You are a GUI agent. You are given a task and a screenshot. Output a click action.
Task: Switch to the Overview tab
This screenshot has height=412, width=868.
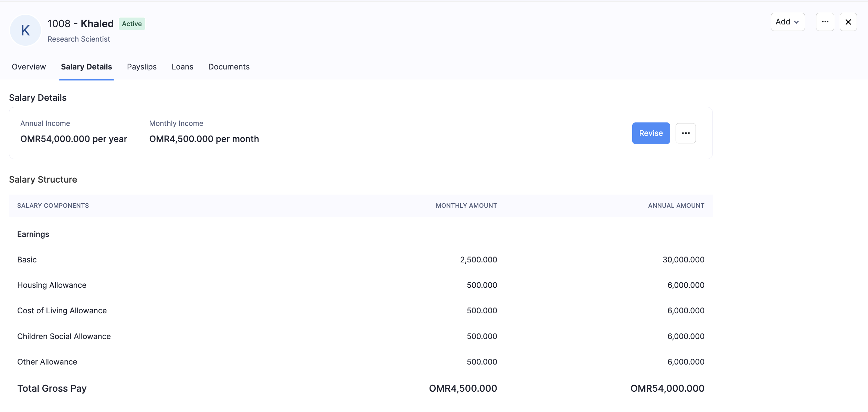29,67
